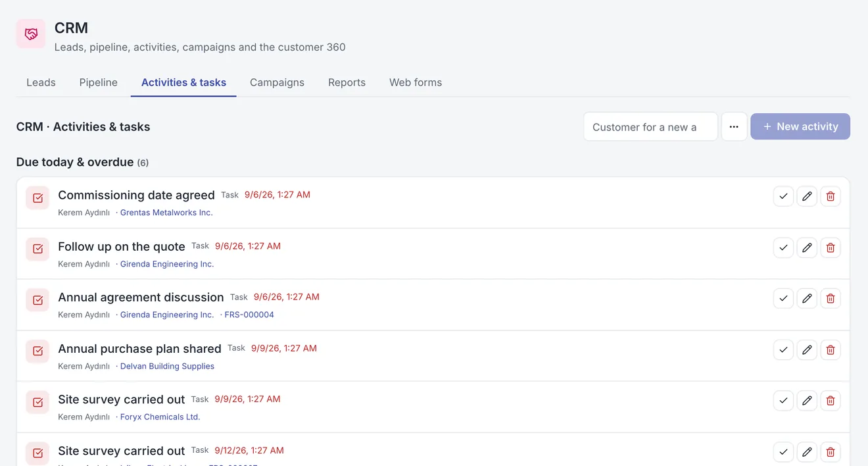The height and width of the screenshot is (466, 868).
Task: Open Girenda Engineering link under Annual agreement discussion
Action: 167,315
